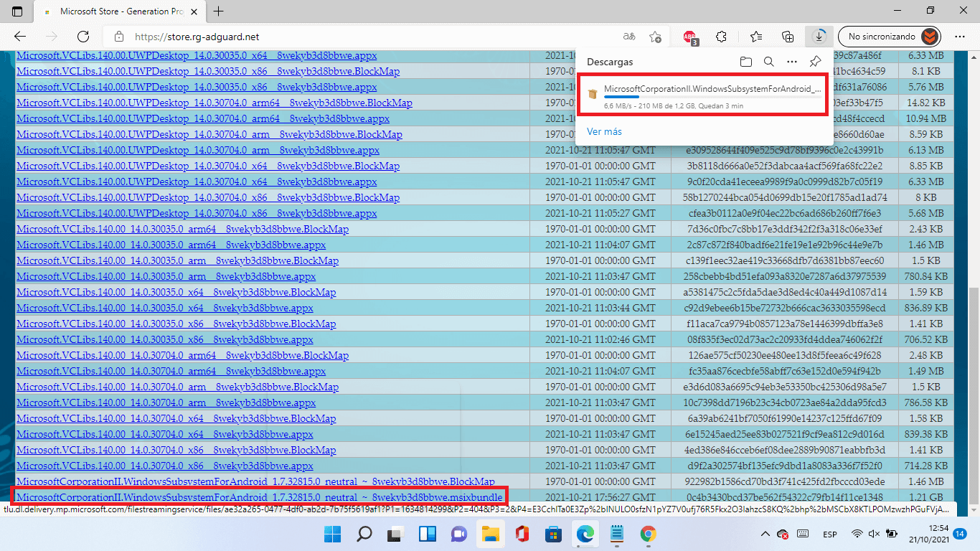Screen dimensions: 980x551
Task: Open the Windows Start menu
Action: tap(332, 534)
